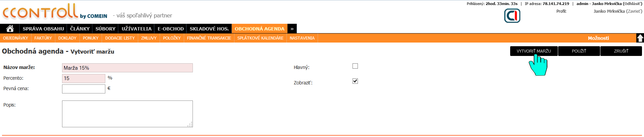Viewport: 644px width, 137px height.
Task: Click the up arrow icon beside Možnosti
Action: 640,38
